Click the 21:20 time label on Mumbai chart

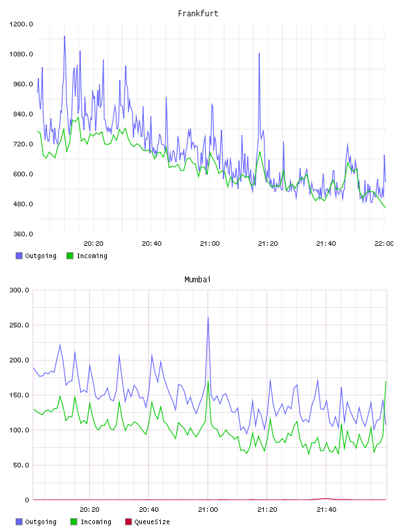(x=267, y=510)
